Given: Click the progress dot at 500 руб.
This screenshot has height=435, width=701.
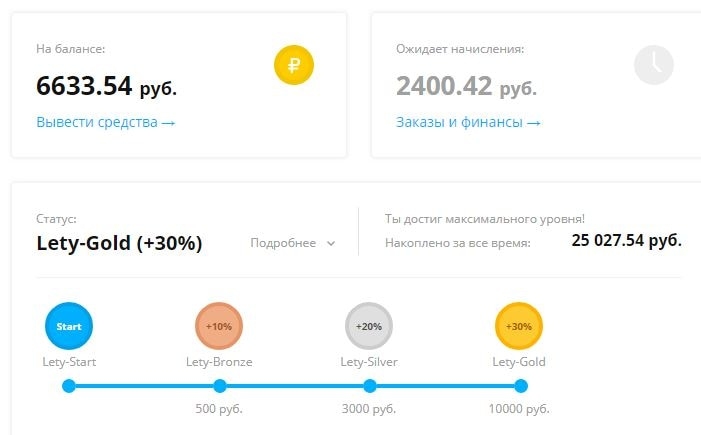Looking at the screenshot, I should [x=220, y=386].
